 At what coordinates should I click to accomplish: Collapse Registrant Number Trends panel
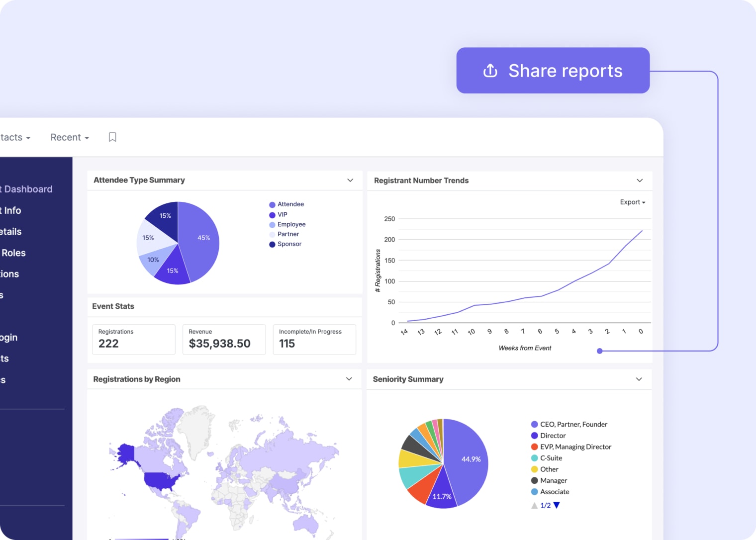point(640,180)
